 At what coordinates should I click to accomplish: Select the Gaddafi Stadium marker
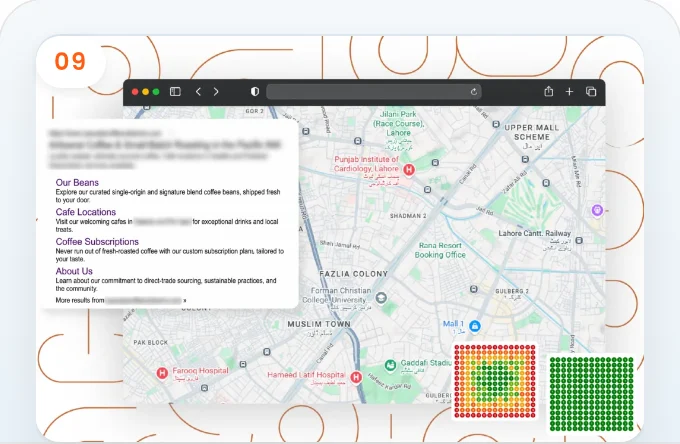point(390,366)
